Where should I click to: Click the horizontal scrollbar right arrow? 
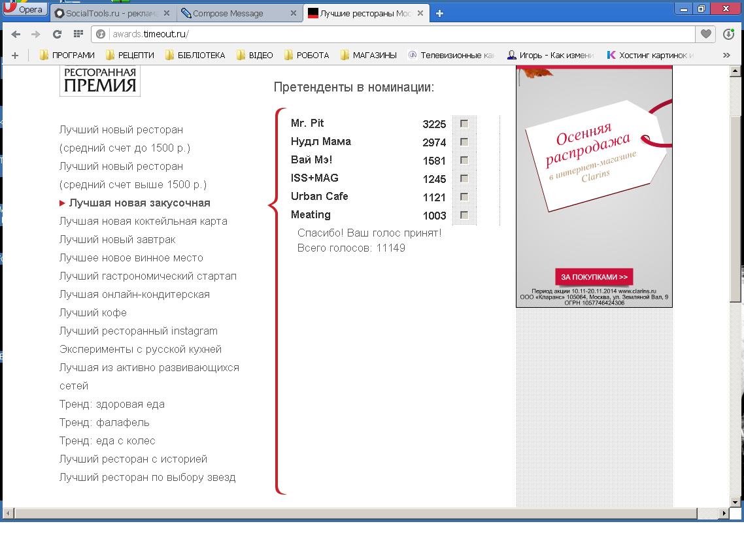723,513
